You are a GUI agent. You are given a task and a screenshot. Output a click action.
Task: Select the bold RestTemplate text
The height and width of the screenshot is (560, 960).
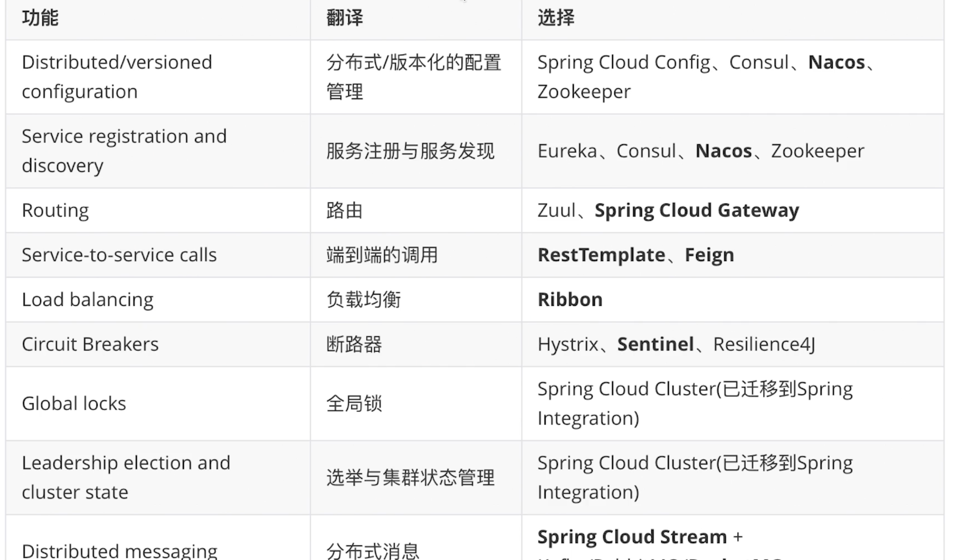click(601, 255)
